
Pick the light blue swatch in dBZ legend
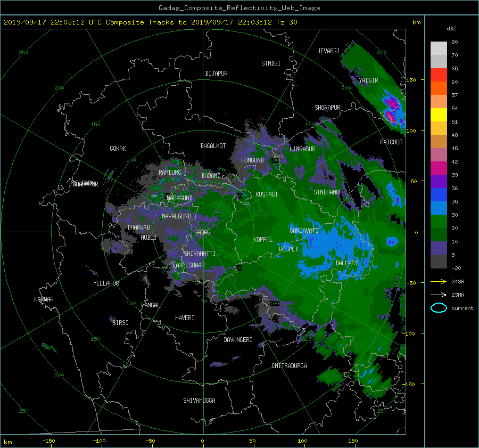(439, 208)
